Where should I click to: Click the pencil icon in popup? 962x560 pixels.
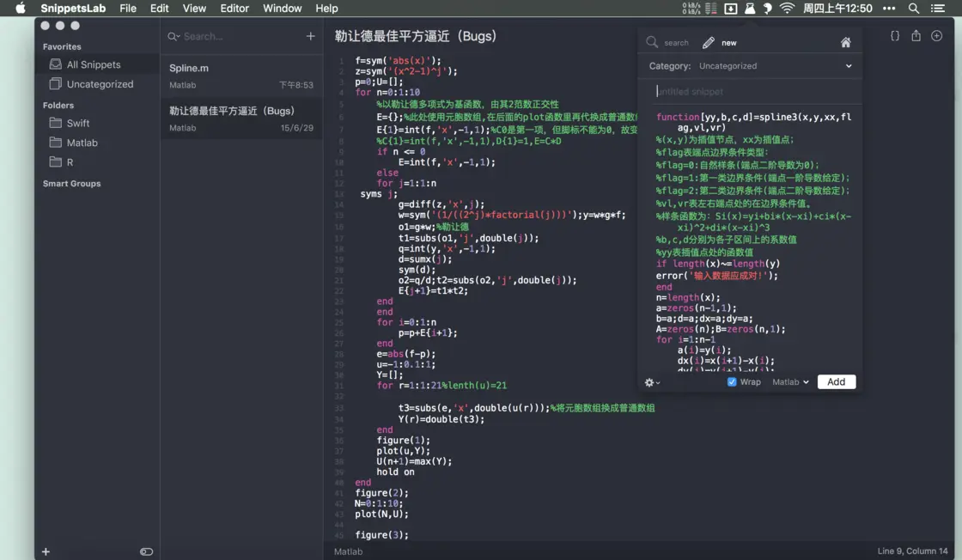pyautogui.click(x=708, y=42)
